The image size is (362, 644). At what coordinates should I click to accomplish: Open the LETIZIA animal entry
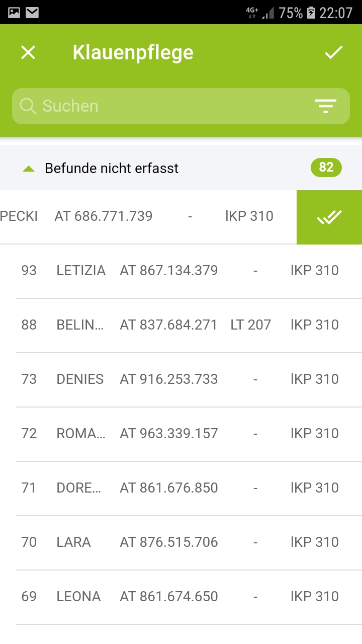tap(81, 271)
